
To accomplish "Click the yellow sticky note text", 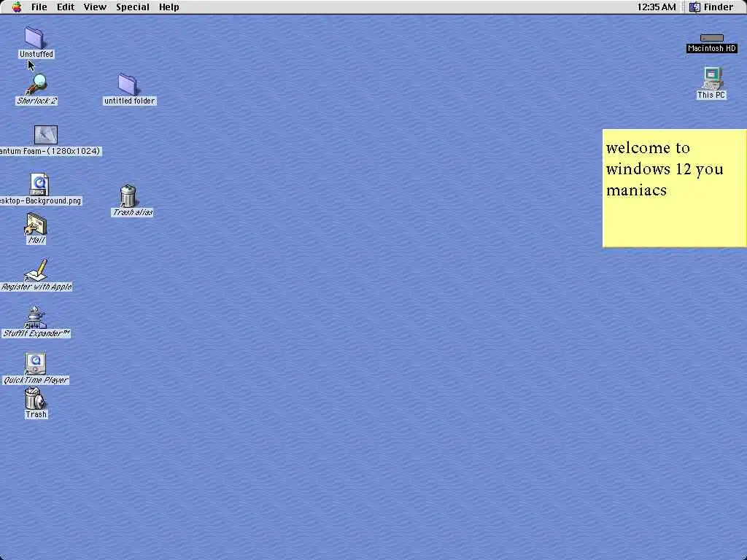I will coord(665,169).
